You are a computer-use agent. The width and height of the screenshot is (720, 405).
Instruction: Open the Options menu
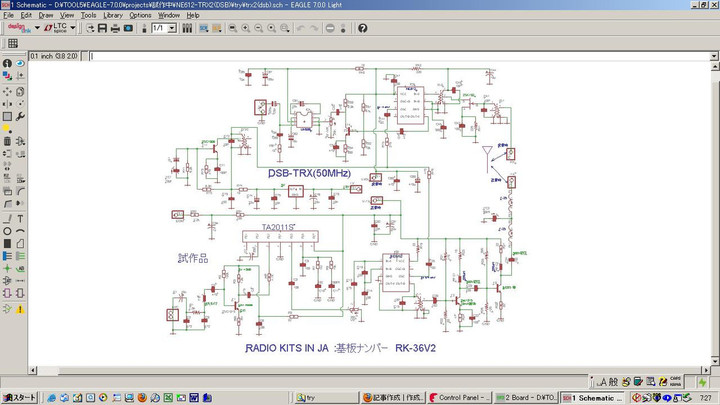click(140, 15)
